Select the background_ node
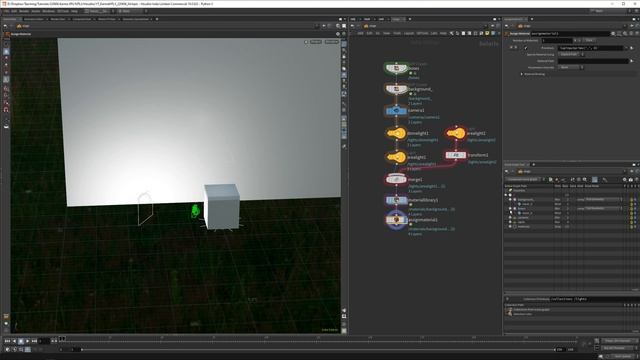Viewport: 640px width, 360px height. coord(396,89)
